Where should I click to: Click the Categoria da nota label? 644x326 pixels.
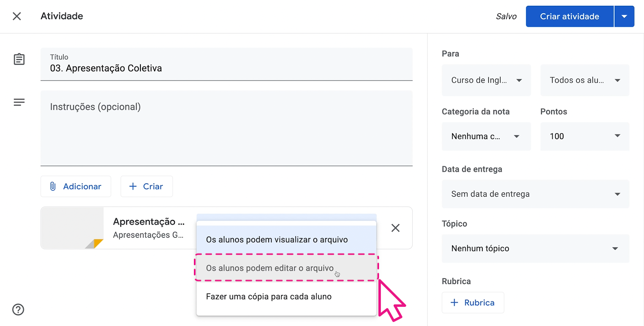pos(476,112)
